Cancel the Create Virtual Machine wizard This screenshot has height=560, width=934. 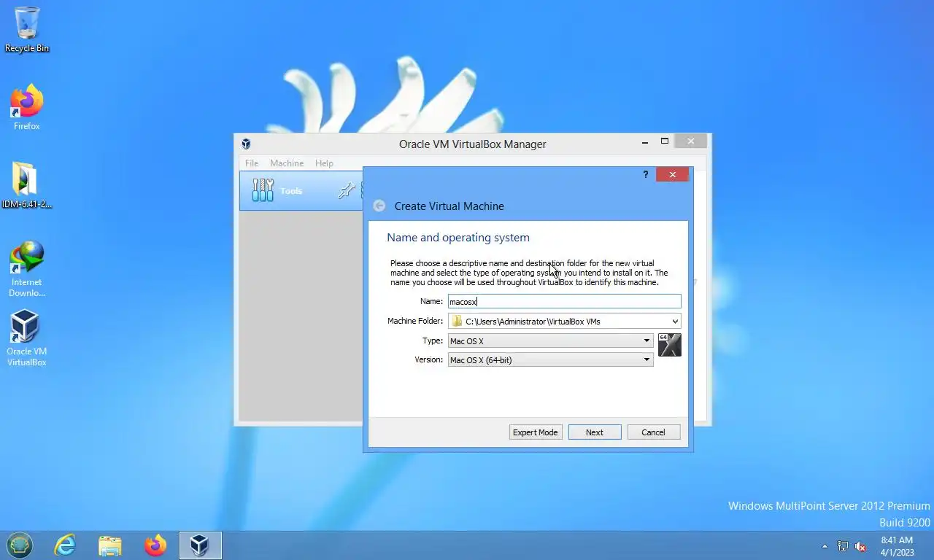coord(653,432)
